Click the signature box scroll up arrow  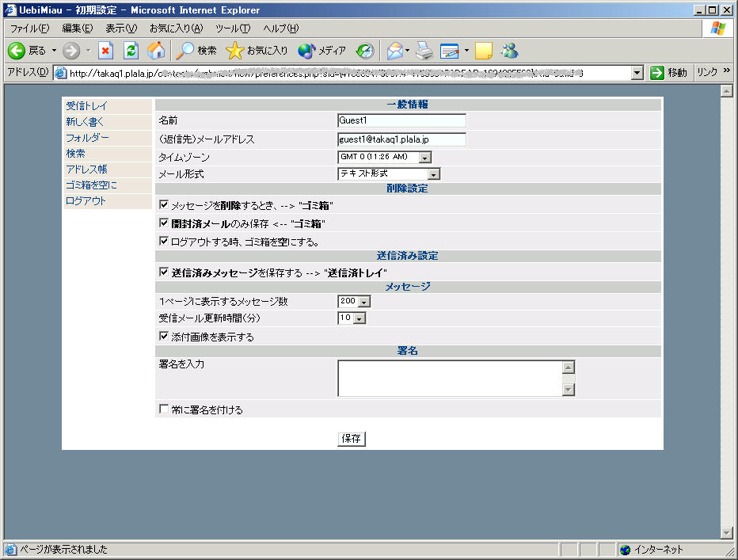[569, 368]
